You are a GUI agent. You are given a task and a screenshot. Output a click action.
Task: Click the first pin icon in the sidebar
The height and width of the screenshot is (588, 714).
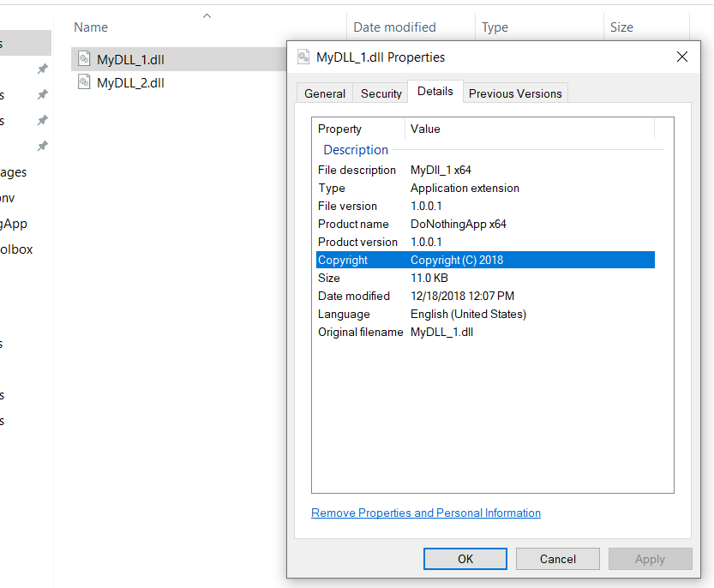(x=42, y=69)
